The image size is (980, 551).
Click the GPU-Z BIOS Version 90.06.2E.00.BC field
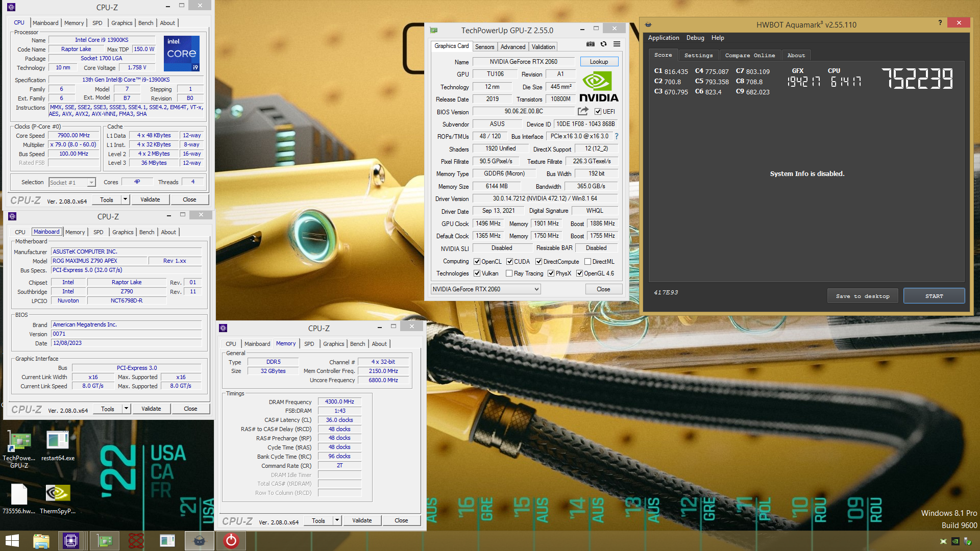[524, 111]
